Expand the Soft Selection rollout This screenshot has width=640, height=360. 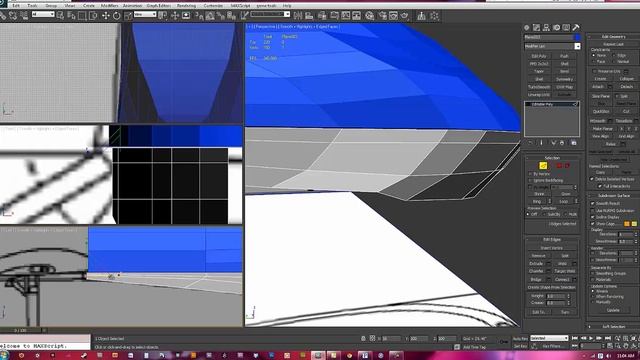click(x=613, y=327)
